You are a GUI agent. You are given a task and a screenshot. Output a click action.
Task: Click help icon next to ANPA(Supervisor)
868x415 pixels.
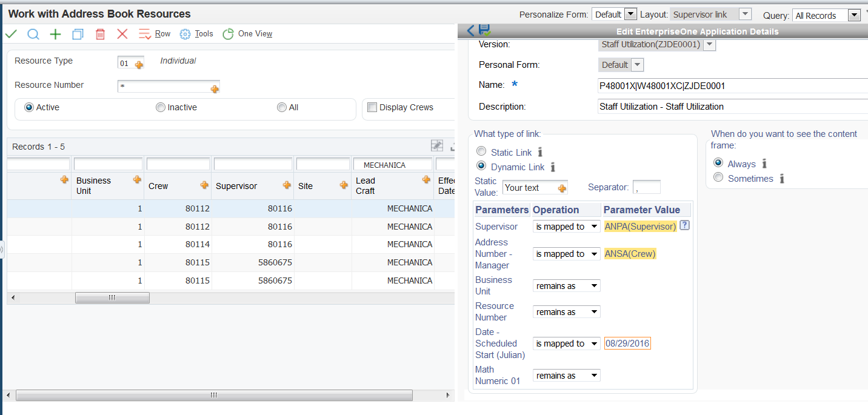coord(684,225)
